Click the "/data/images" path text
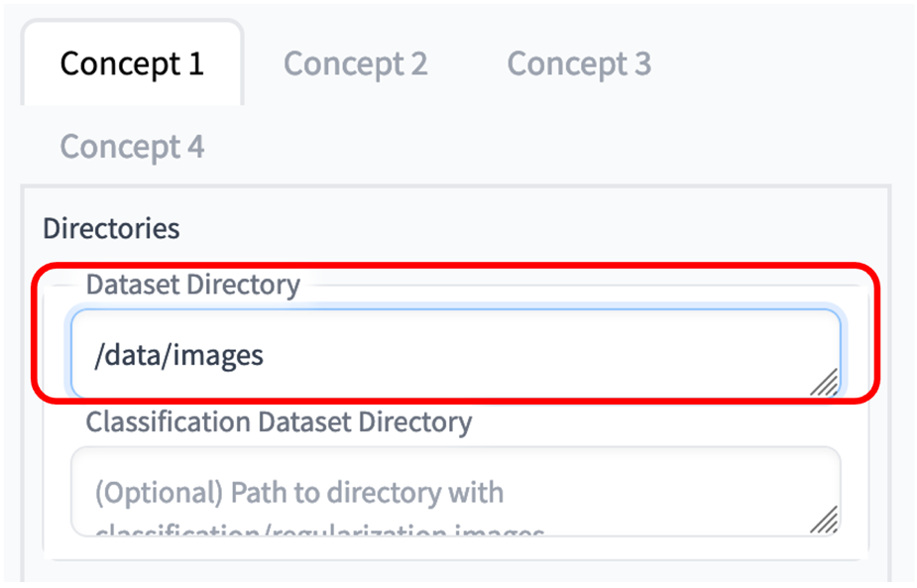Screen dimensions: 917x588 point(178,355)
